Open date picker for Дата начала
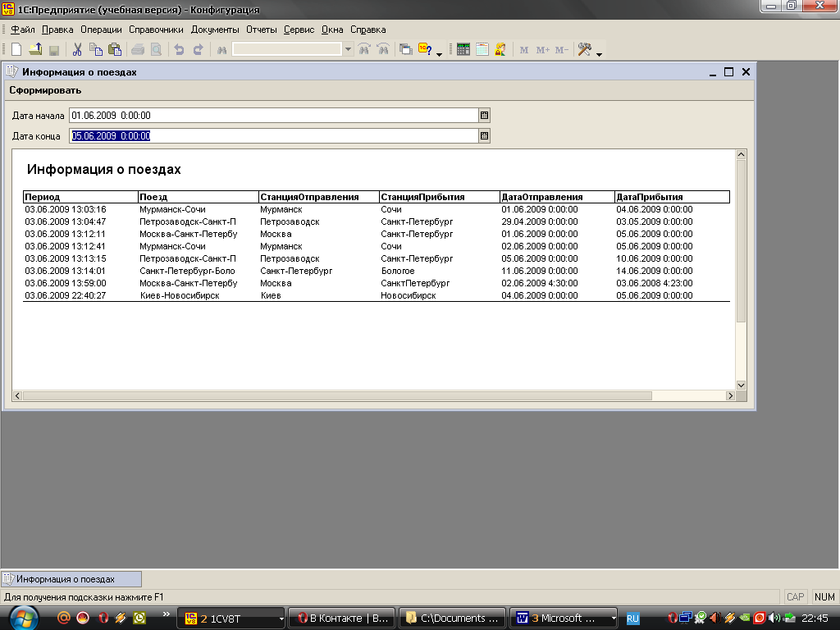The image size is (840, 630). [x=484, y=116]
